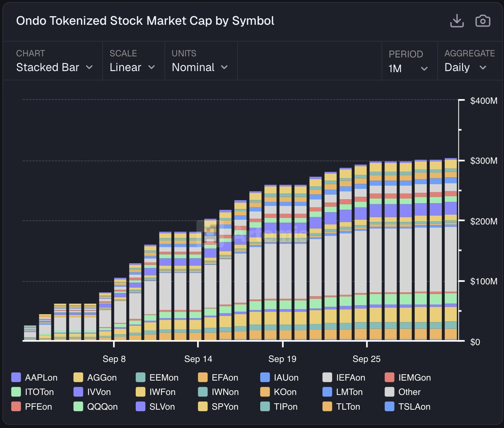Expand the Scale Linear dropdown

pos(132,67)
